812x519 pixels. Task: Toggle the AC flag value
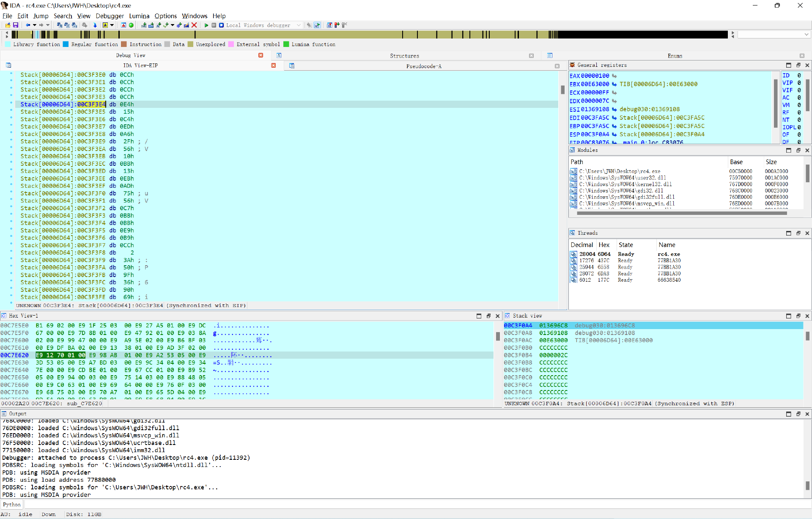click(x=799, y=98)
